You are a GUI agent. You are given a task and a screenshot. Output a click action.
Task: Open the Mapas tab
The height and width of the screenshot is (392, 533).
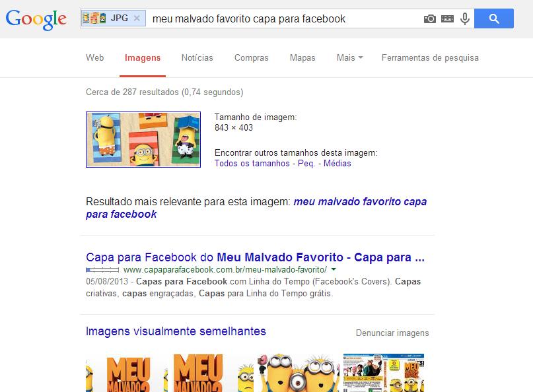(x=302, y=58)
